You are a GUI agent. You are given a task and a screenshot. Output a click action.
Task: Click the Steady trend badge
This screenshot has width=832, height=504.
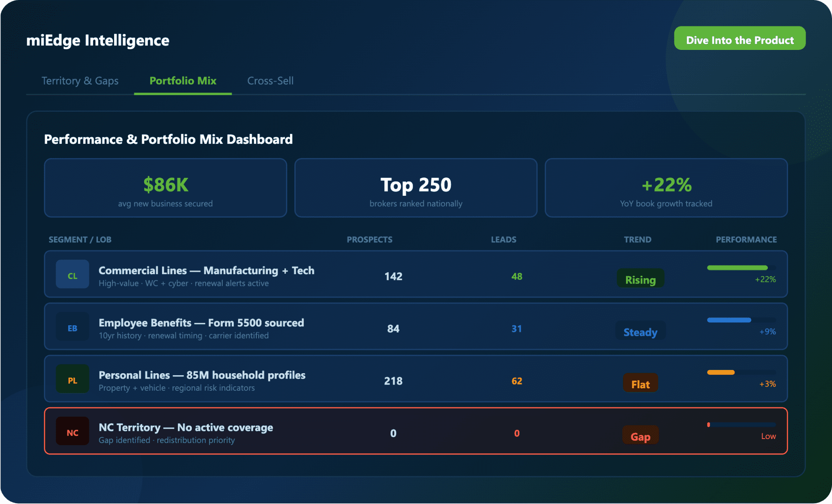click(640, 331)
